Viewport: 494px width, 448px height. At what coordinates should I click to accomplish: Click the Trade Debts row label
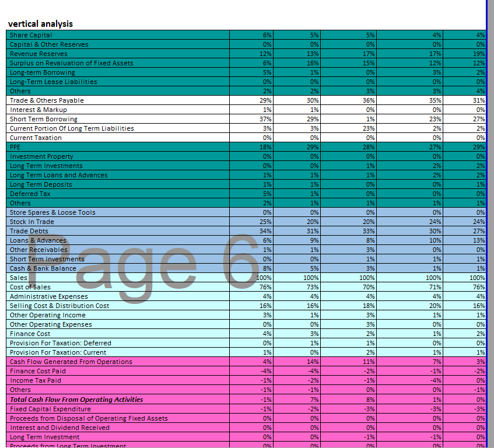[x=27, y=231]
